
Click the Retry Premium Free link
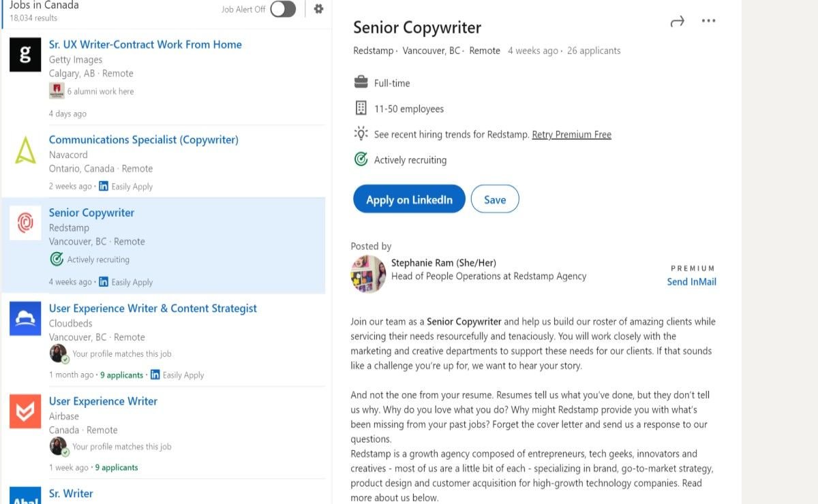[x=571, y=135]
